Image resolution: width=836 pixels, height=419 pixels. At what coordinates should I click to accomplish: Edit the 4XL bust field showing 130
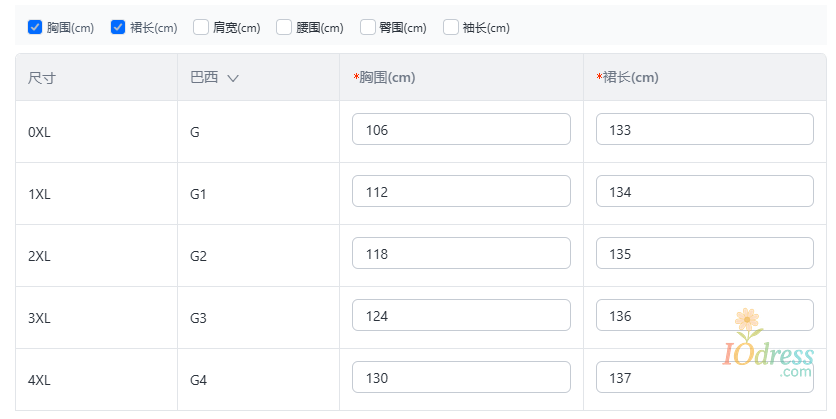[461, 377]
